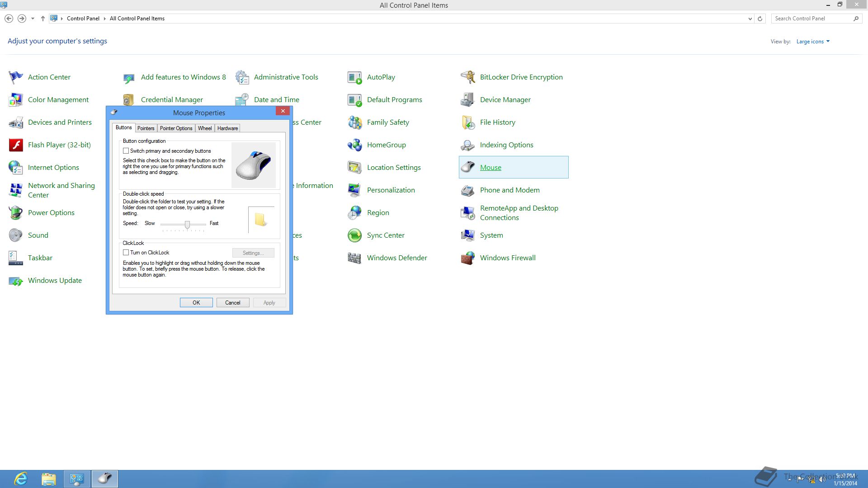Select the Buttons tab
868x488 pixels.
(x=123, y=128)
